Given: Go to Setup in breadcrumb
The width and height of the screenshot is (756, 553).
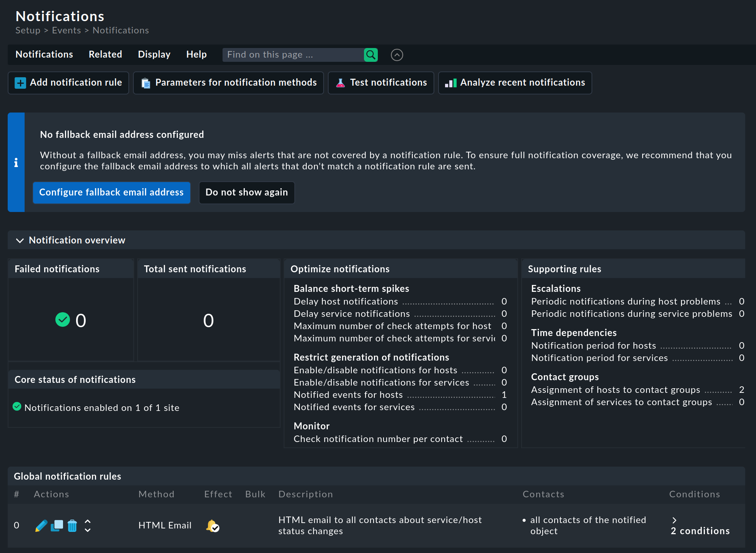Looking at the screenshot, I should [x=28, y=30].
